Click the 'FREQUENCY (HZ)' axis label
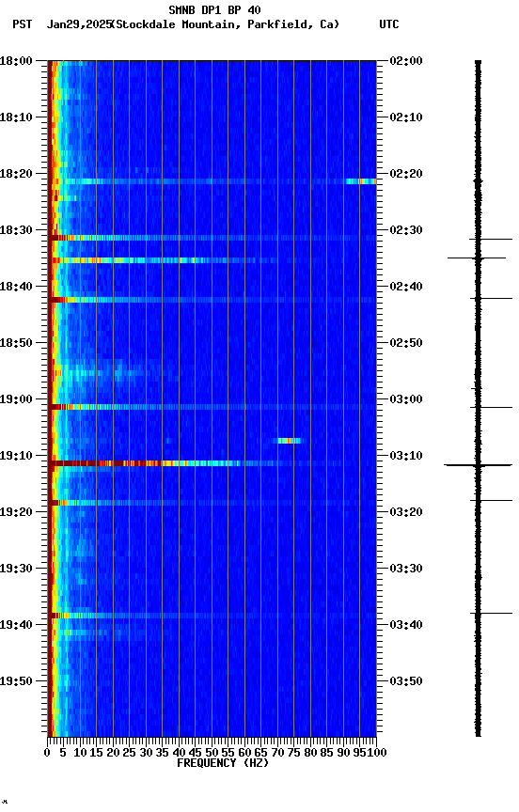The width and height of the screenshot is (519, 812). point(223,763)
